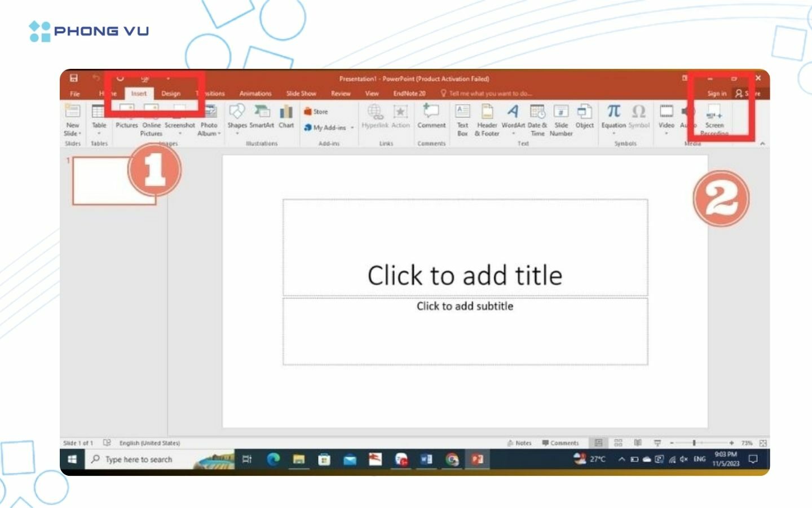Open the File tab
The width and height of the screenshot is (812, 508).
click(x=75, y=94)
